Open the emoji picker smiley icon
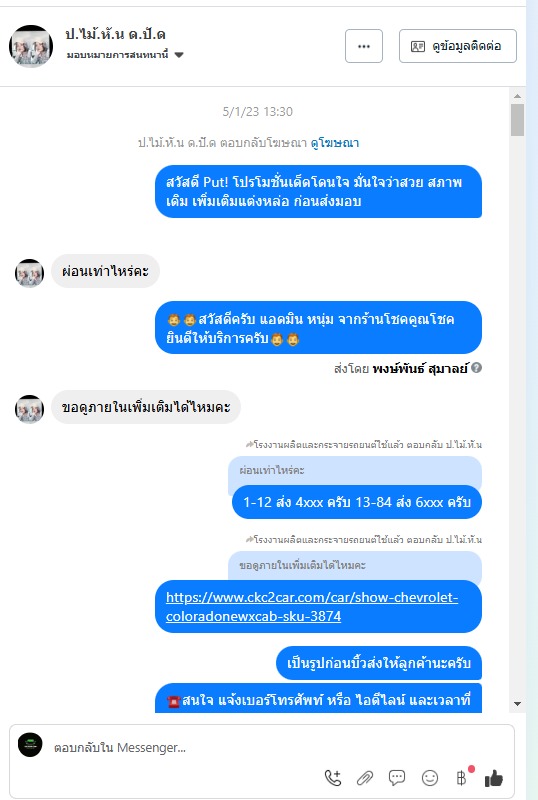538x800 pixels. point(430,778)
